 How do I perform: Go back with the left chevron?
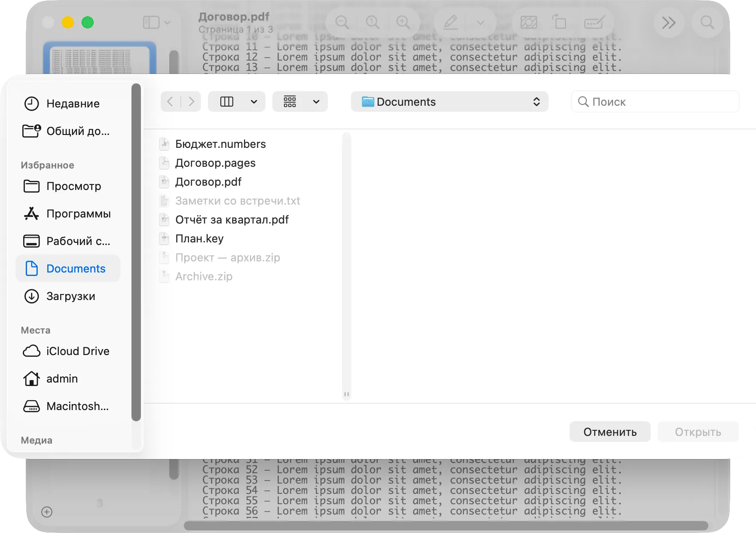pyautogui.click(x=170, y=102)
